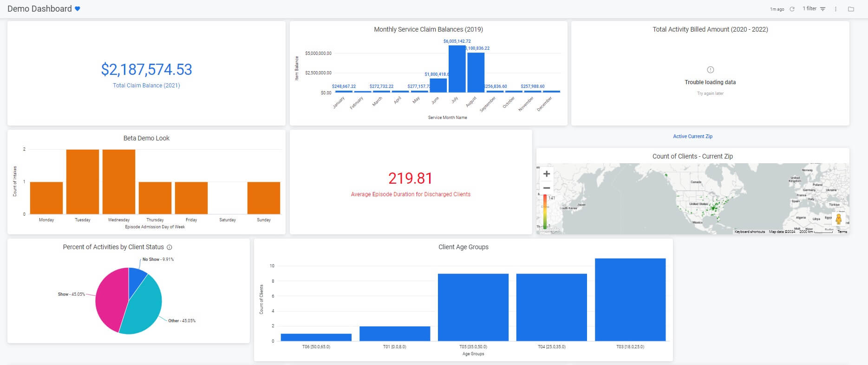Click the Google logo on the map
The height and width of the screenshot is (365, 868).
click(550, 230)
